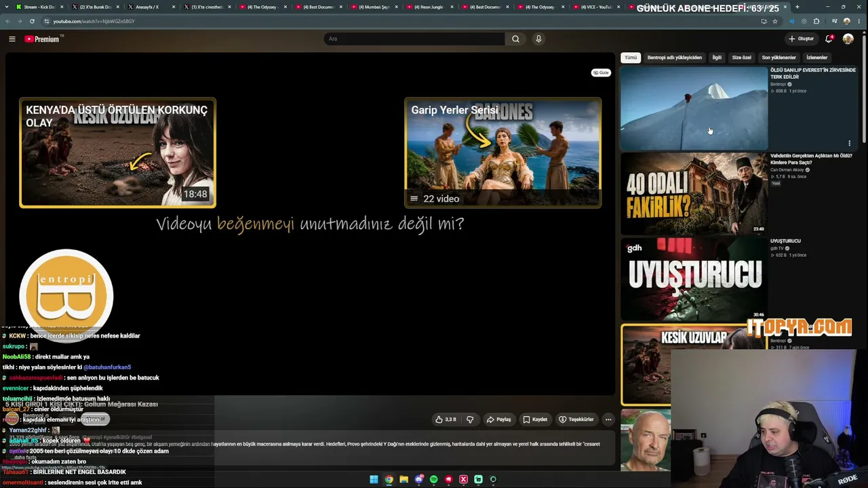The height and width of the screenshot is (488, 868).
Task: Select 'Bentropi adlı yükleyiciden' filter chip
Action: coord(675,58)
